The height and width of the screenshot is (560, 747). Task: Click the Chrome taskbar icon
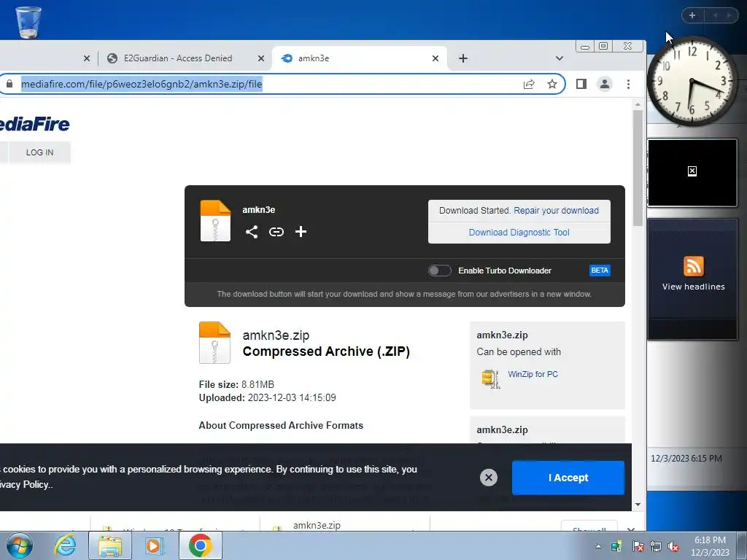(200, 545)
